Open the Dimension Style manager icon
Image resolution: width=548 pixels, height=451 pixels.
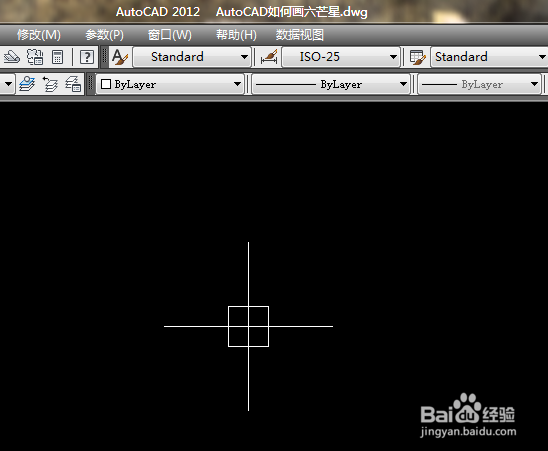269,57
